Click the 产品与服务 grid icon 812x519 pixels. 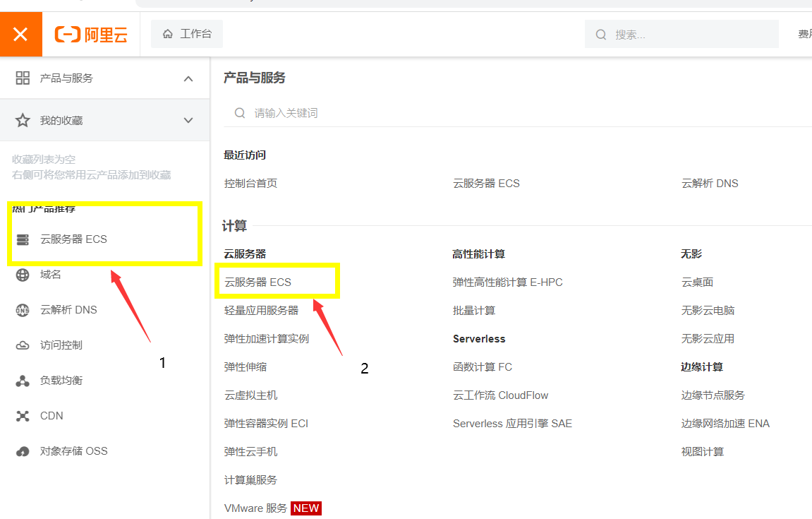23,78
